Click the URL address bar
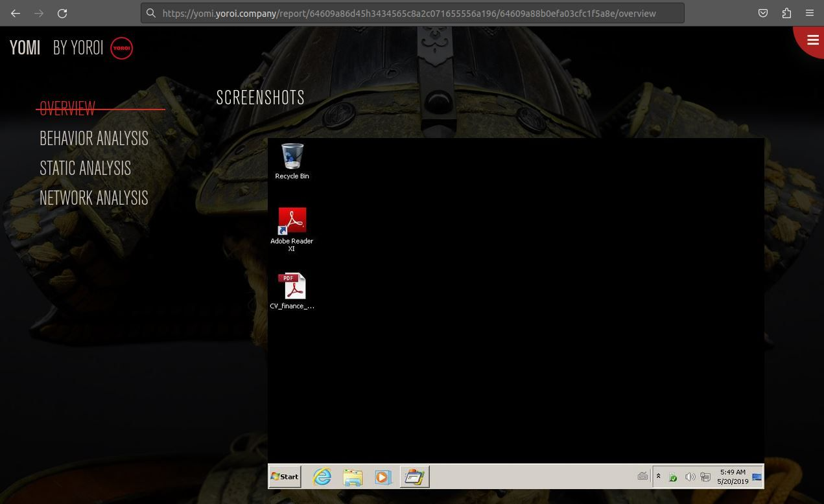824x504 pixels. click(412, 13)
